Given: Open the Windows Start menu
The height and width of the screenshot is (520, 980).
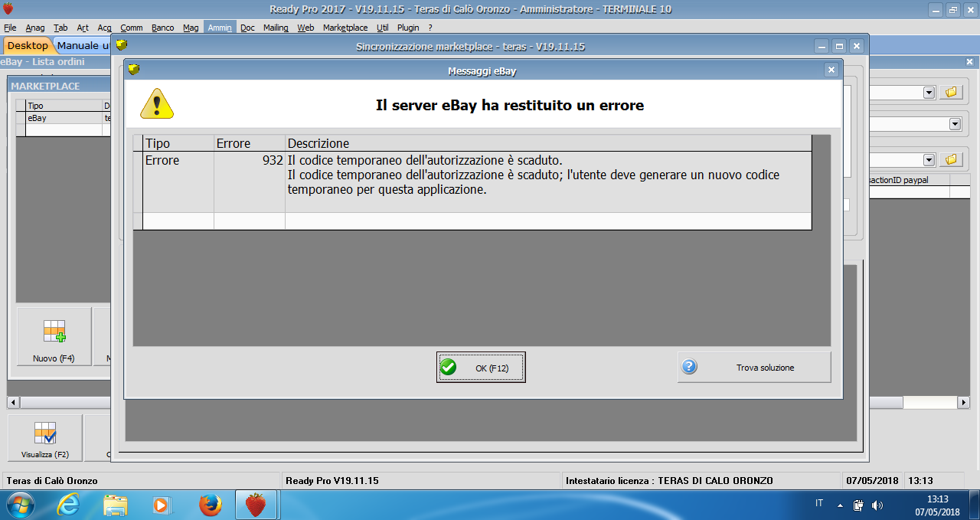Looking at the screenshot, I should pyautogui.click(x=21, y=505).
